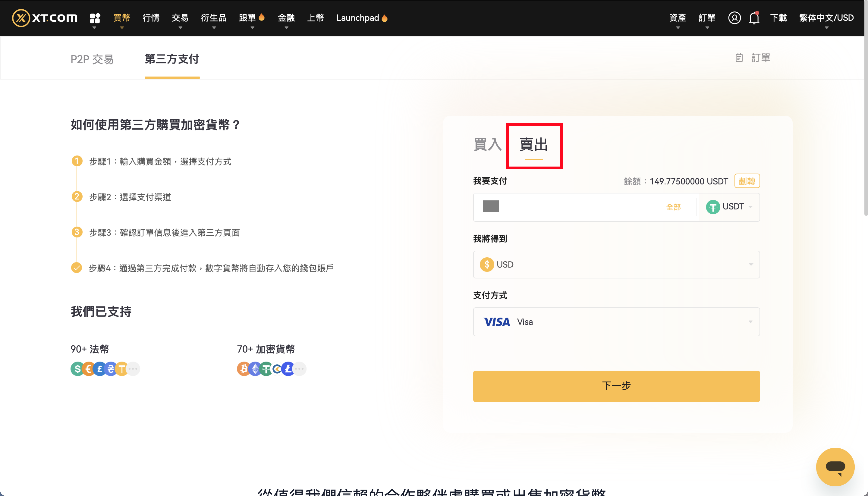
Task: Open 訂單 orders link at top right
Action: coord(761,58)
